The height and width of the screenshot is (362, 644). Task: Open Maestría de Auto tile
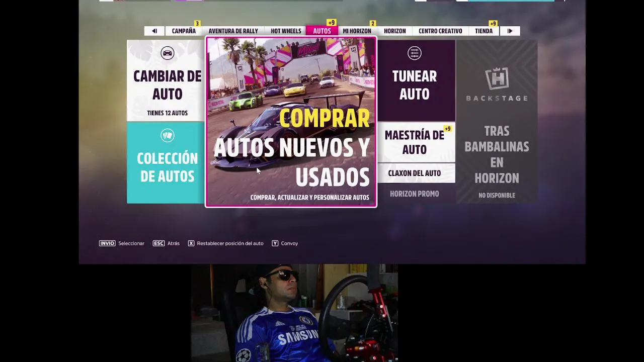coord(416,142)
